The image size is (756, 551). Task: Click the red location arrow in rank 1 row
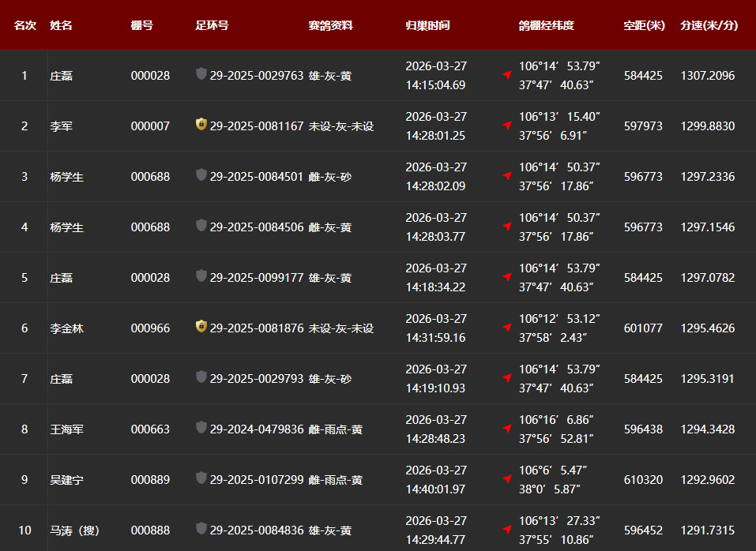click(507, 75)
